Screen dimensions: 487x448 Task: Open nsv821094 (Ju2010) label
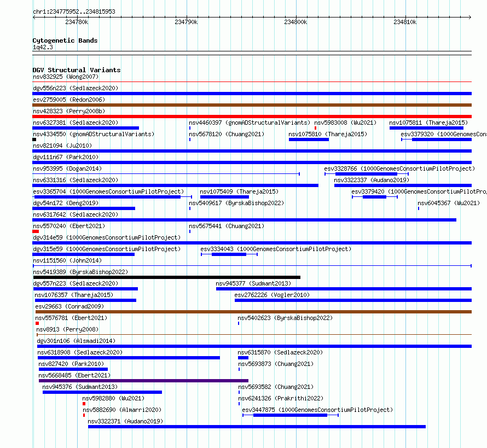(62, 146)
